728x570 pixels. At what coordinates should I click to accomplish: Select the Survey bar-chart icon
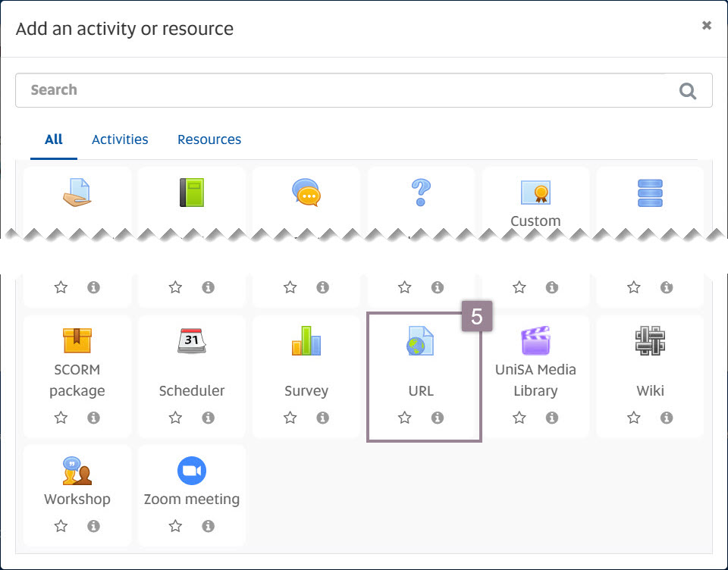pyautogui.click(x=306, y=341)
